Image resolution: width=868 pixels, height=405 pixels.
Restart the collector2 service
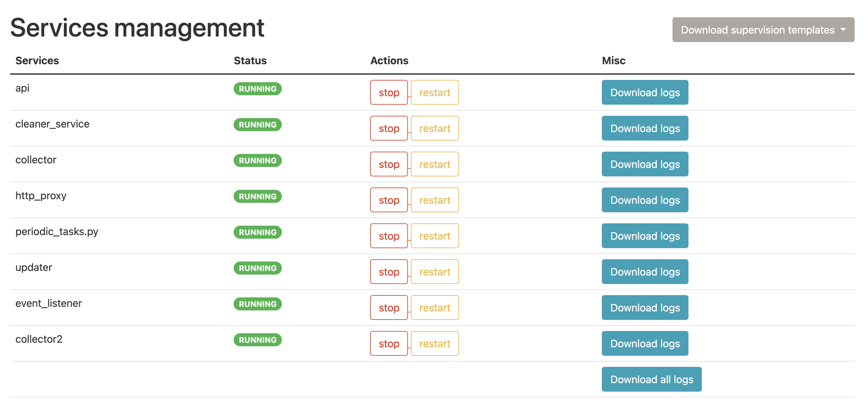434,343
